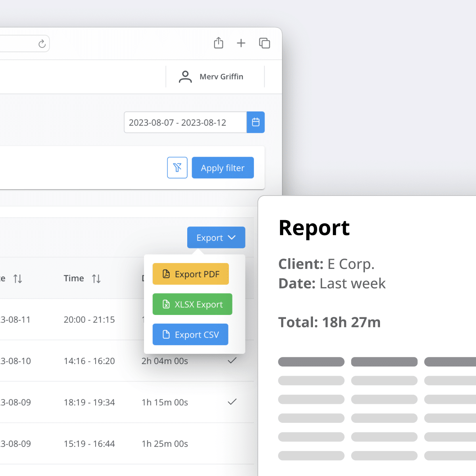Screen dimensions: 476x476
Task: Choose Export CSV from the export menu
Action: [x=190, y=334]
